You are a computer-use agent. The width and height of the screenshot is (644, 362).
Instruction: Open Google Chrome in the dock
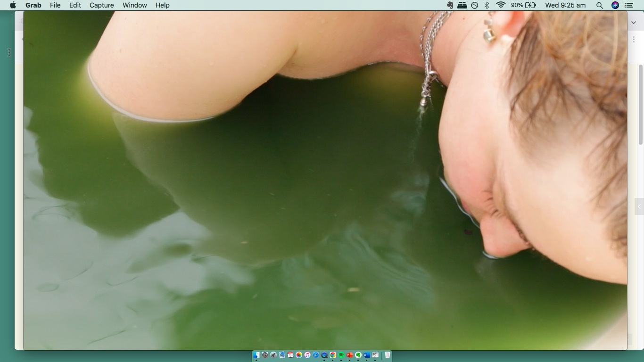[333, 355]
